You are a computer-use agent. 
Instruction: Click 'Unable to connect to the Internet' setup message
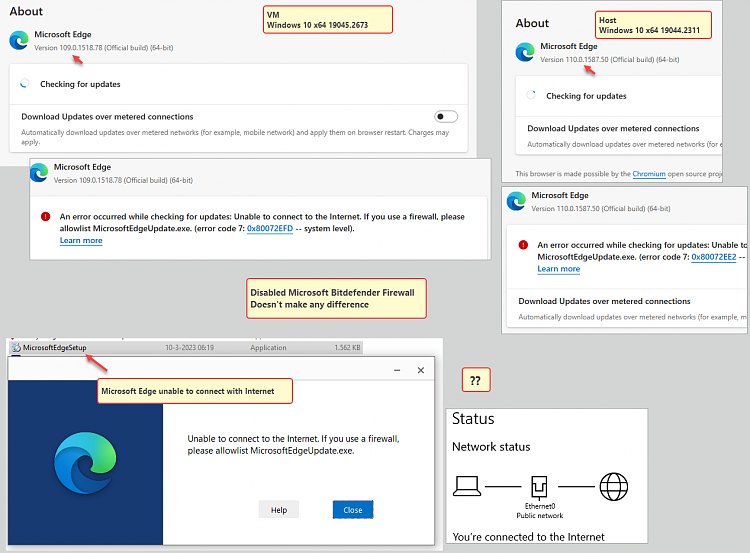click(x=293, y=445)
